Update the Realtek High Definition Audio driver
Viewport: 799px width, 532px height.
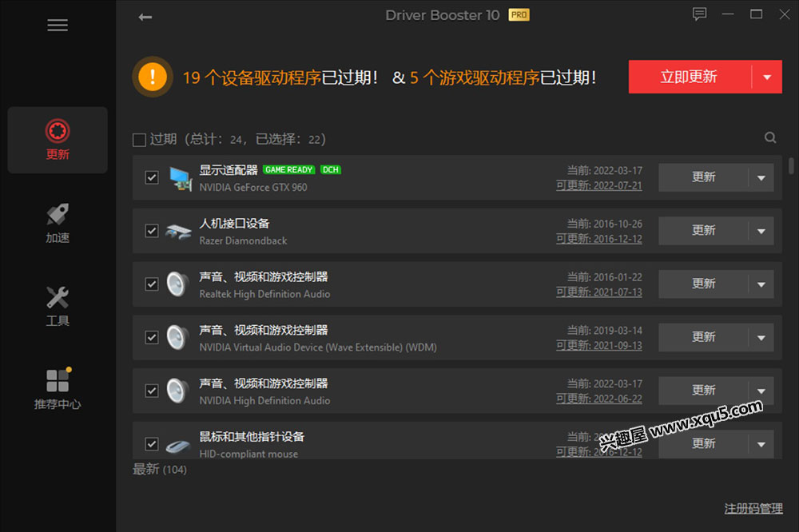pyautogui.click(x=703, y=284)
